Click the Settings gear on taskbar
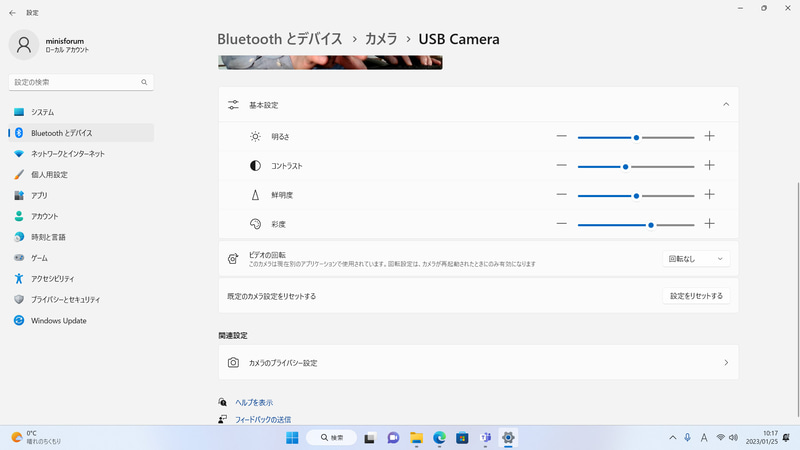The image size is (800, 450). pos(508,438)
